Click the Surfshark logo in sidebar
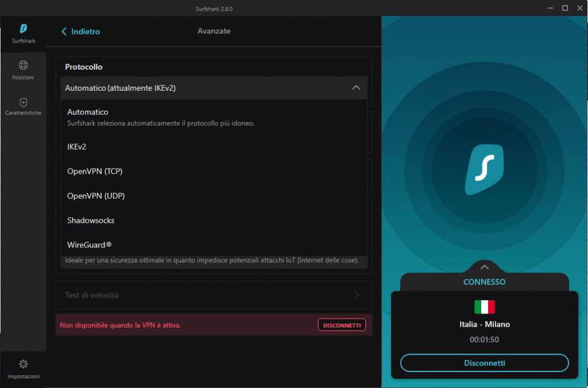 pos(23,29)
